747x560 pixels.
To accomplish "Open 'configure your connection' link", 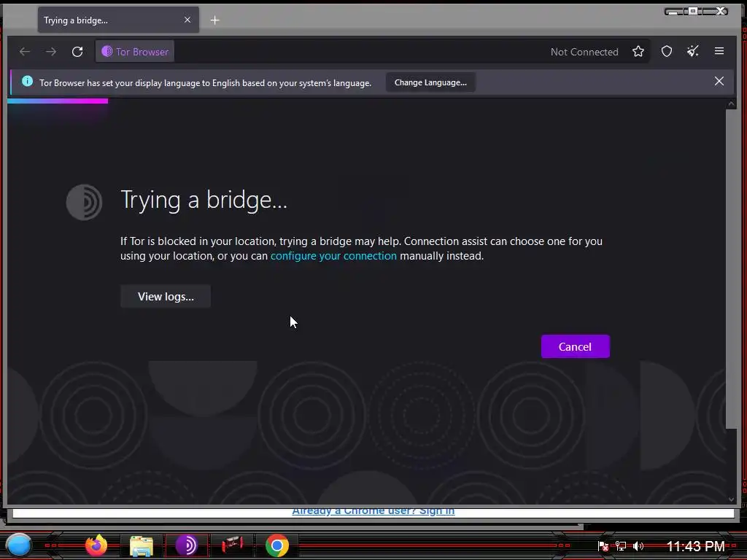I will coord(333,256).
